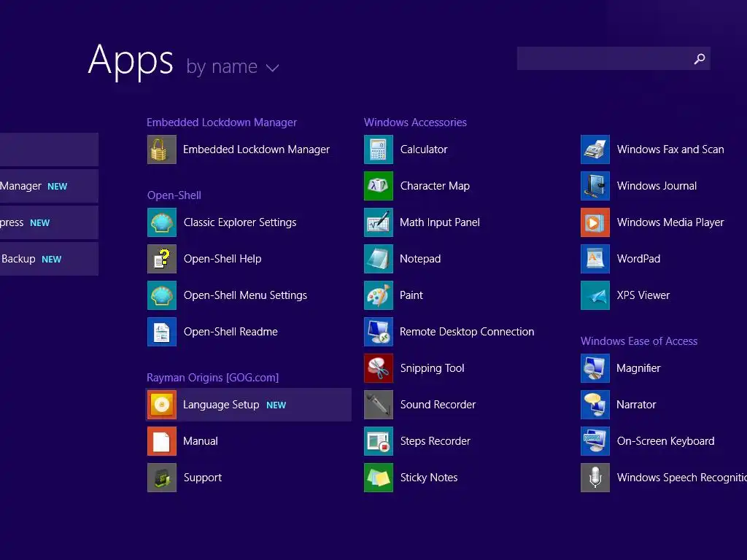Click the 'Language Setup' label text
This screenshot has width=747, height=560.
(x=221, y=405)
